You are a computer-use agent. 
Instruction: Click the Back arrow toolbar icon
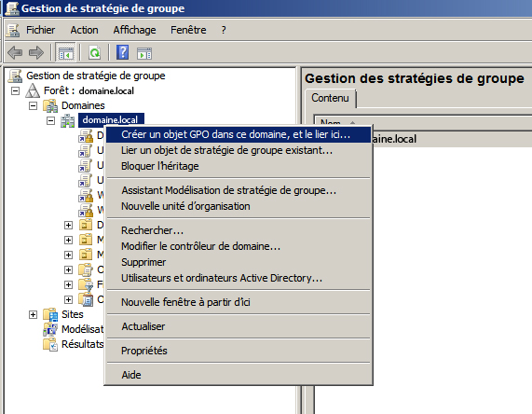(15, 53)
